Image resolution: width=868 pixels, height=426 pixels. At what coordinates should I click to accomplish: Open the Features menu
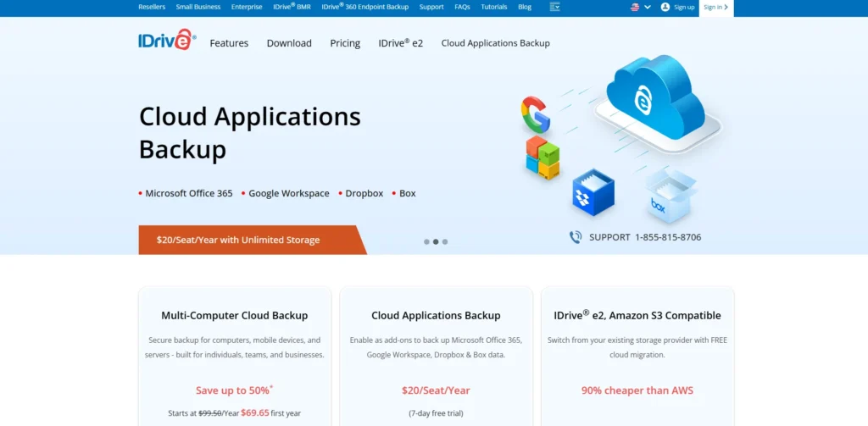point(229,43)
